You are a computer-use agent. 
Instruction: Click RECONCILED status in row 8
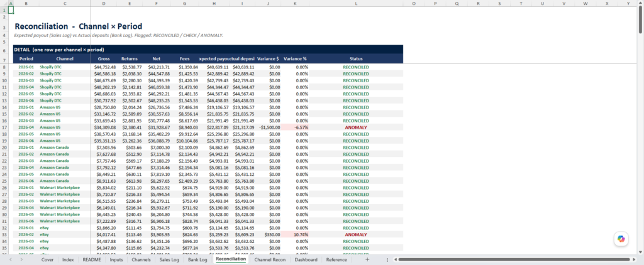point(356,67)
